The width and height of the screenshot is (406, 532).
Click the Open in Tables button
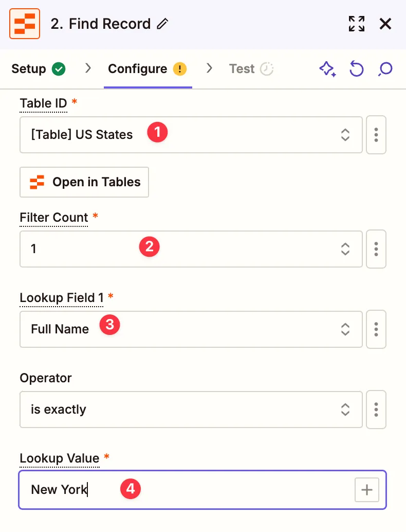click(x=84, y=182)
